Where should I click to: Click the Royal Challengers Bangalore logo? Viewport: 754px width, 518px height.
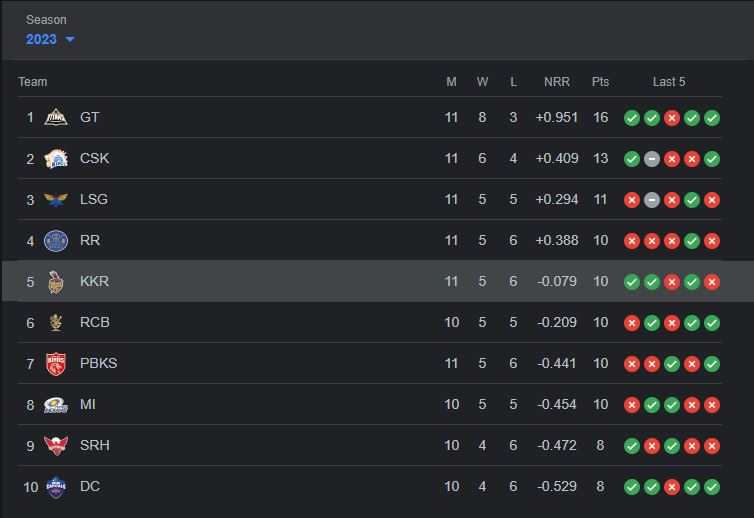coord(56,322)
